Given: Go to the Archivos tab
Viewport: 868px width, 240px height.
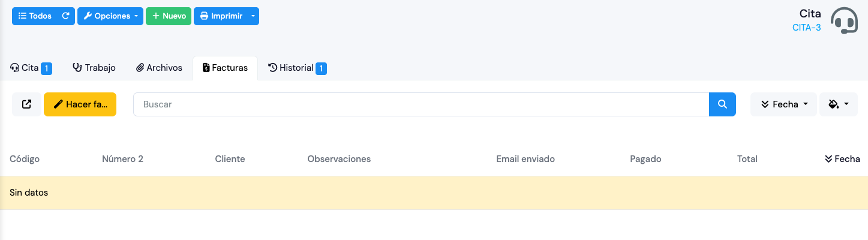Looking at the screenshot, I should coord(159,68).
